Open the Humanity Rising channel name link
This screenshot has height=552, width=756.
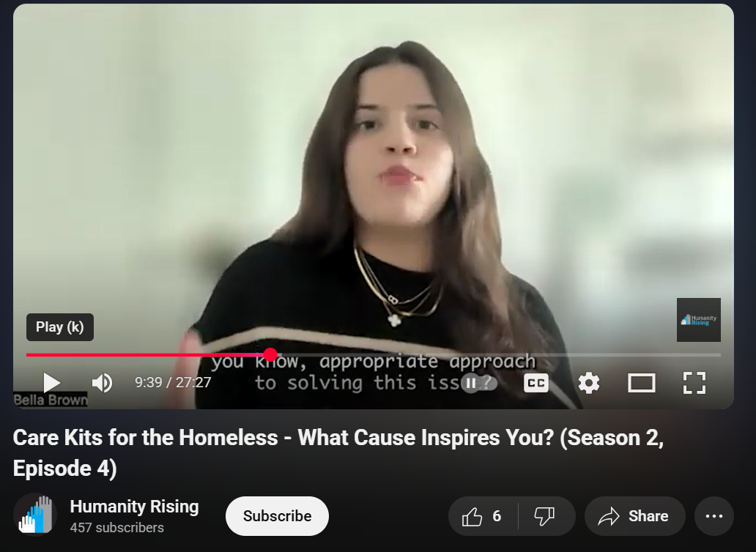134,506
